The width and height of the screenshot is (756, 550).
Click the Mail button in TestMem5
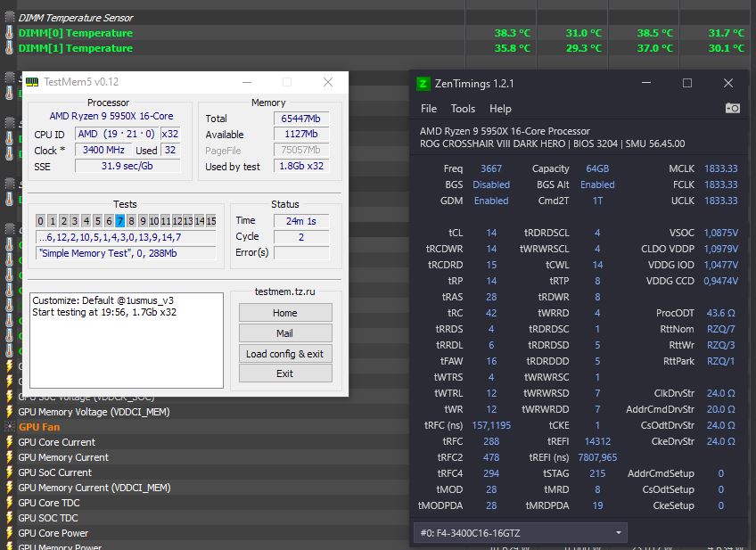point(285,333)
